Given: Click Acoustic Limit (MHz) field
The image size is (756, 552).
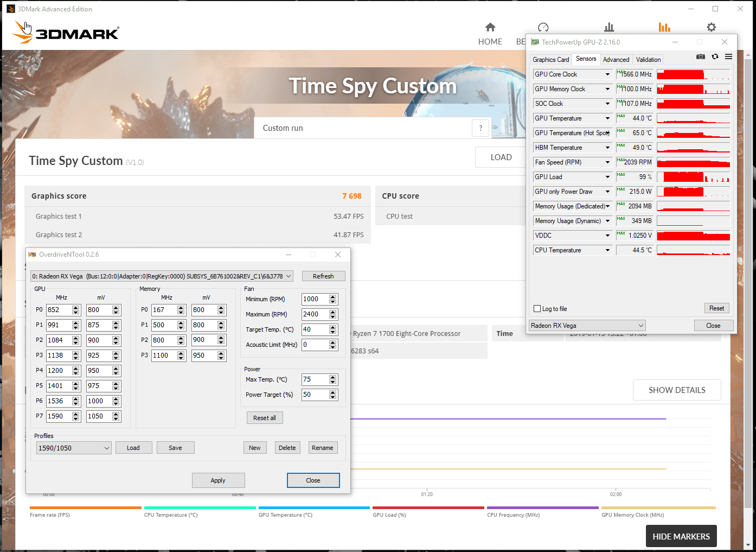Looking at the screenshot, I should point(315,345).
